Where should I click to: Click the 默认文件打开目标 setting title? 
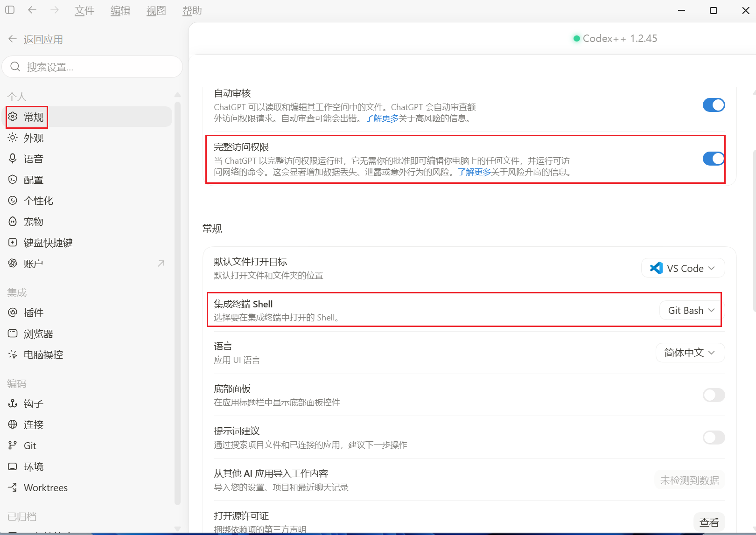[x=250, y=262]
